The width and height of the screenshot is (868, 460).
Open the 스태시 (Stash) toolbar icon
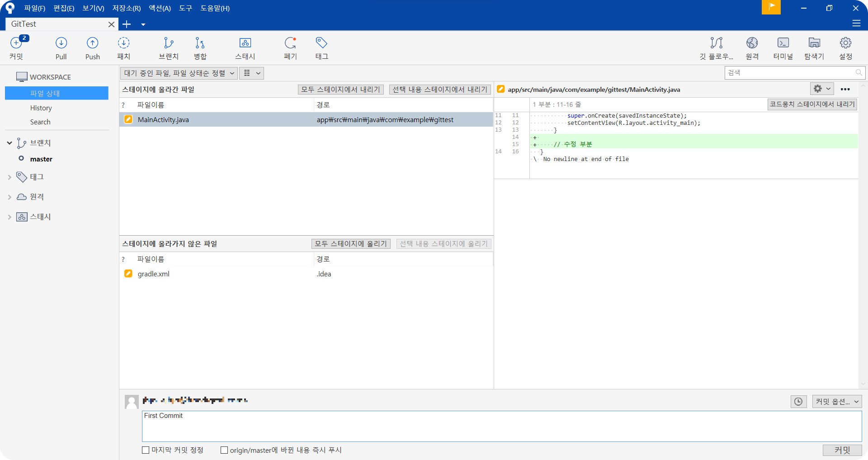pyautogui.click(x=245, y=47)
